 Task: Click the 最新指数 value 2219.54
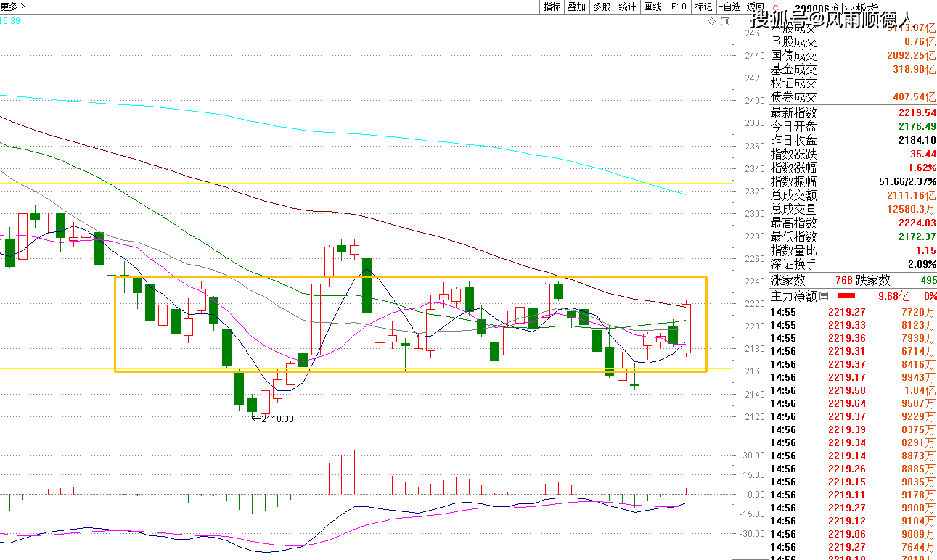coord(917,113)
